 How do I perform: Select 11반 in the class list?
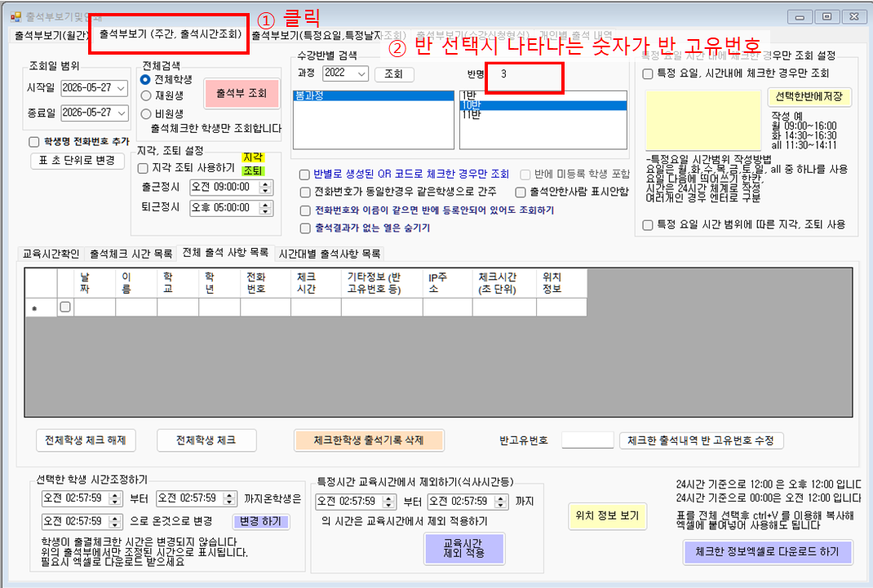click(x=543, y=115)
